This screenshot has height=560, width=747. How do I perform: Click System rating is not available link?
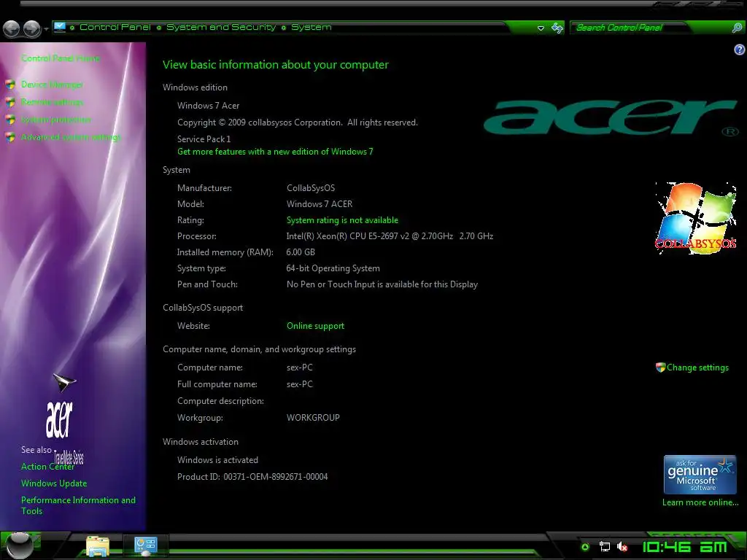point(342,220)
